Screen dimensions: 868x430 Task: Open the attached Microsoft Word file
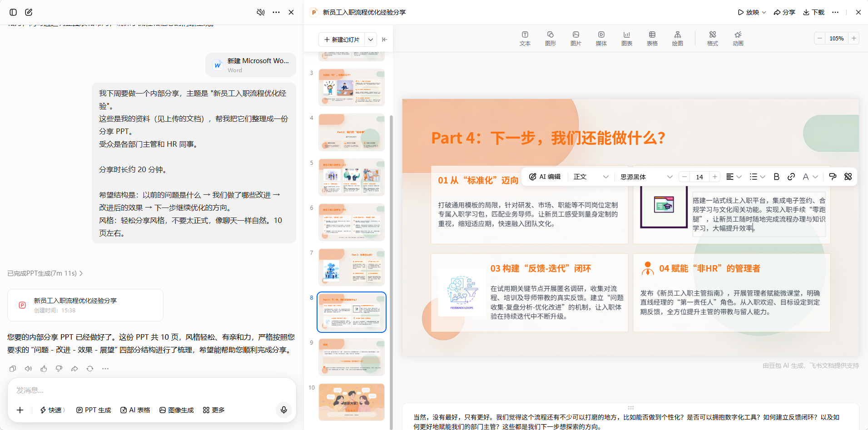click(x=251, y=65)
